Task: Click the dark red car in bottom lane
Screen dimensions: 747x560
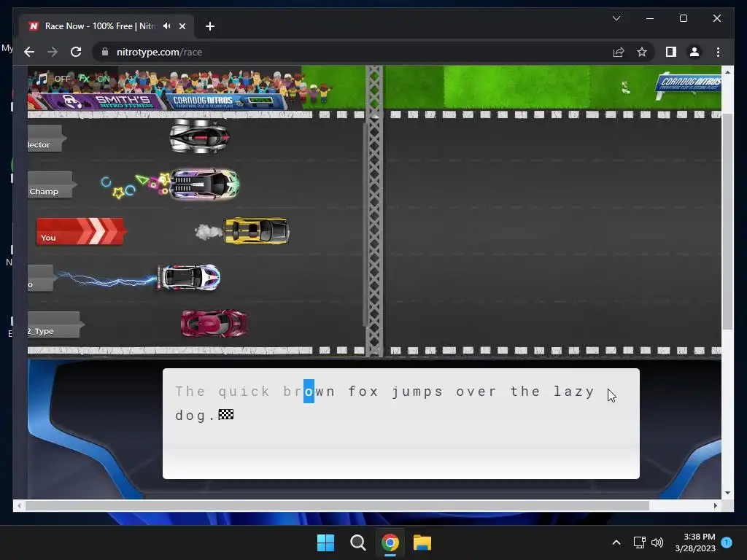Action: (214, 323)
